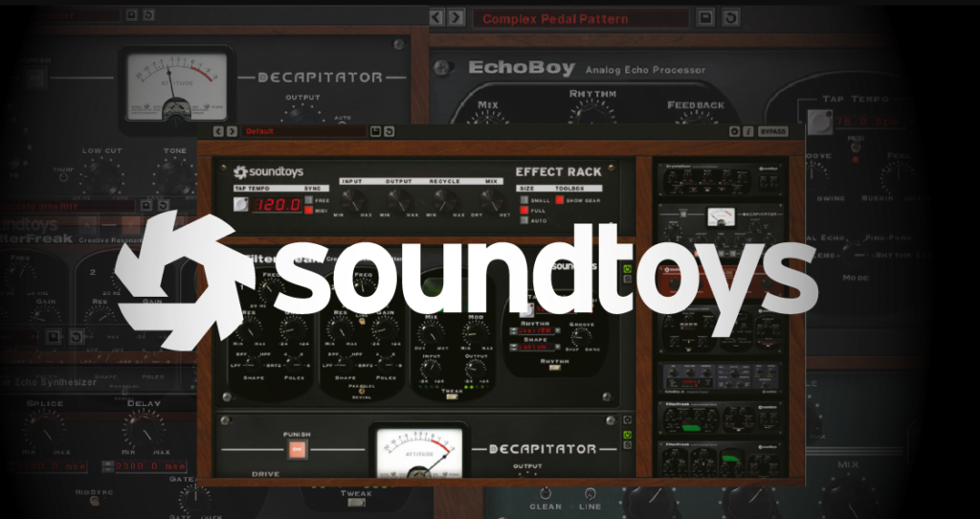Enable MIDI sync in Effect Rack

point(308,210)
